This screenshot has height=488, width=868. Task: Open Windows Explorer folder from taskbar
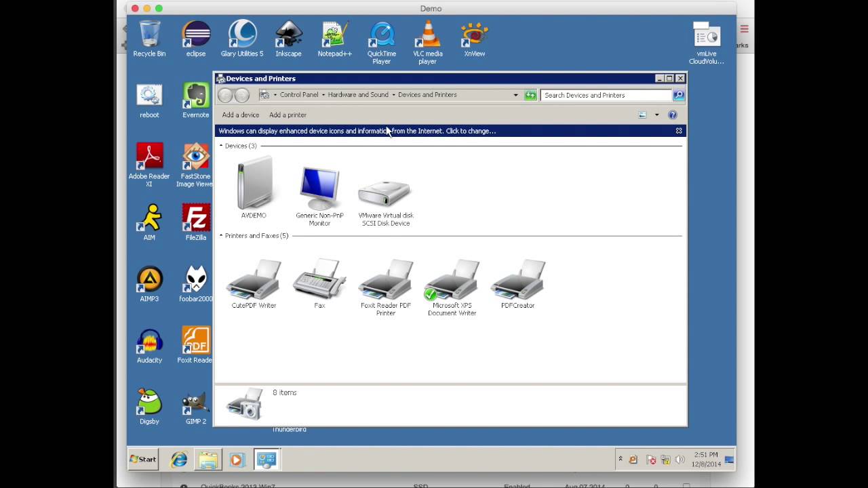pos(208,460)
